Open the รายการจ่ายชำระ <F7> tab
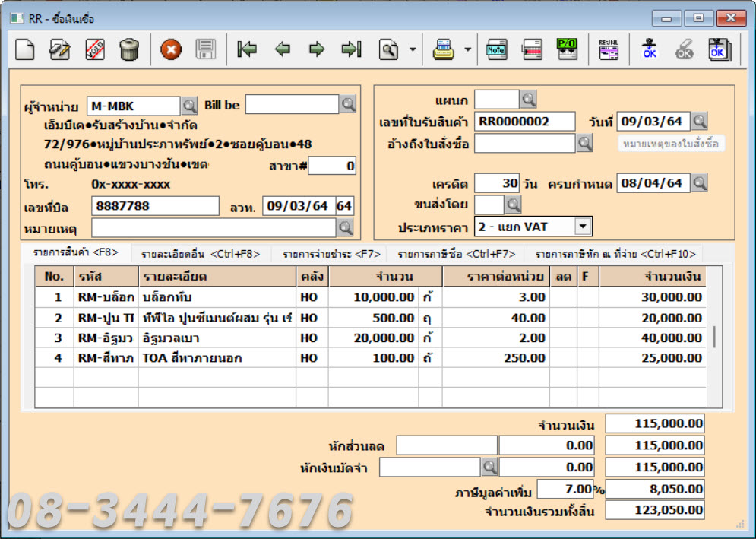The height and width of the screenshot is (539, 756). (x=331, y=254)
